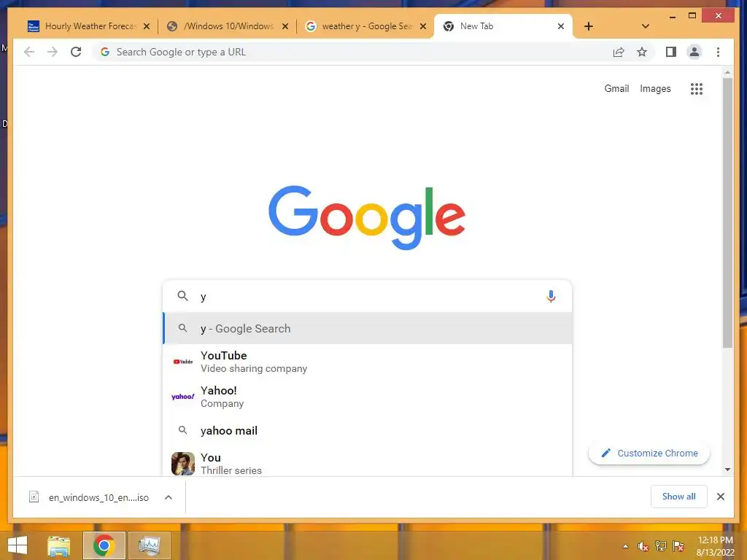This screenshot has height=560, width=747.
Task: Bookmark this tab with the star icon
Action: 642,52
